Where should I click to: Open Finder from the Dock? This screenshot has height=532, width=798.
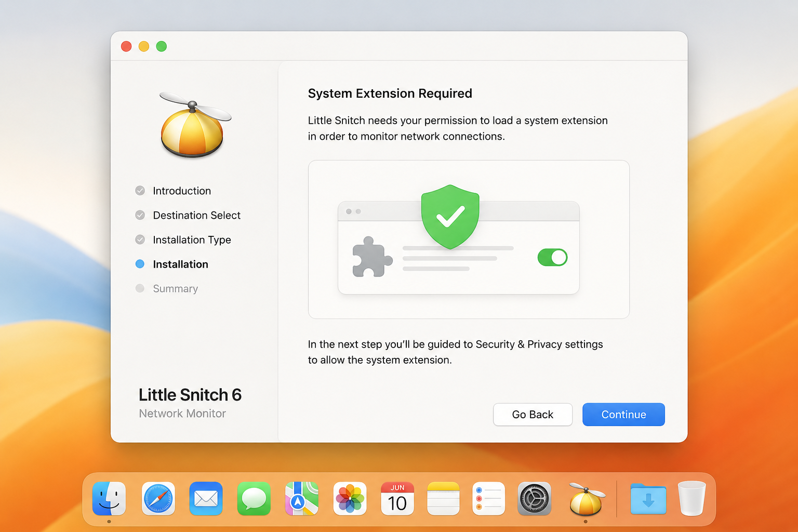[x=109, y=499]
